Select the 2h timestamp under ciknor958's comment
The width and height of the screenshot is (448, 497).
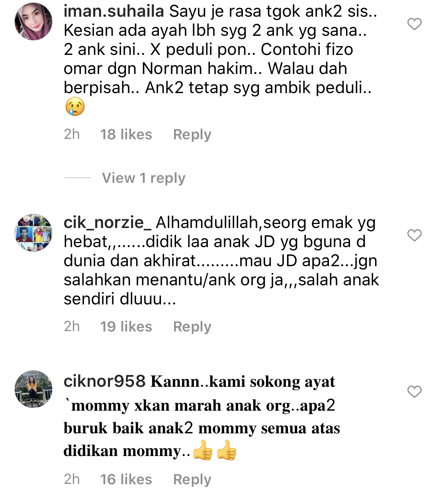tap(72, 479)
